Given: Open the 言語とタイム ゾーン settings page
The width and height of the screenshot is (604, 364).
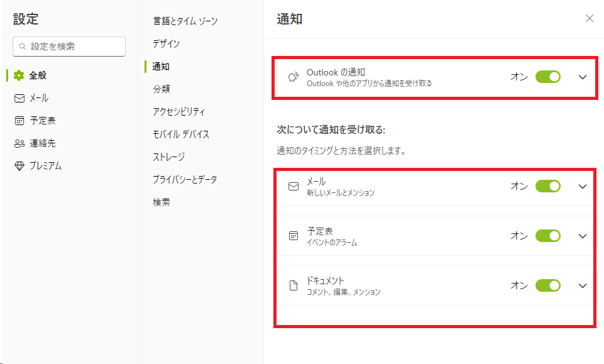Looking at the screenshot, I should [185, 21].
